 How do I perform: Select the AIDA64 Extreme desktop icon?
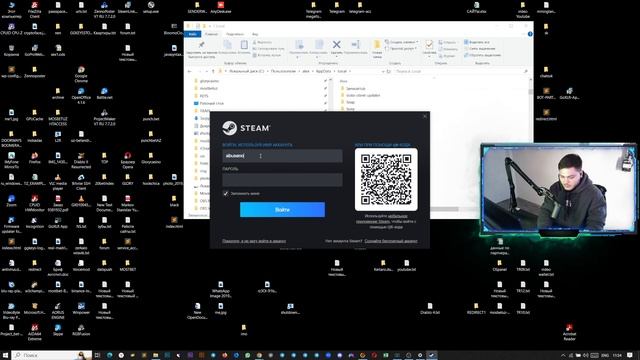pos(35,332)
